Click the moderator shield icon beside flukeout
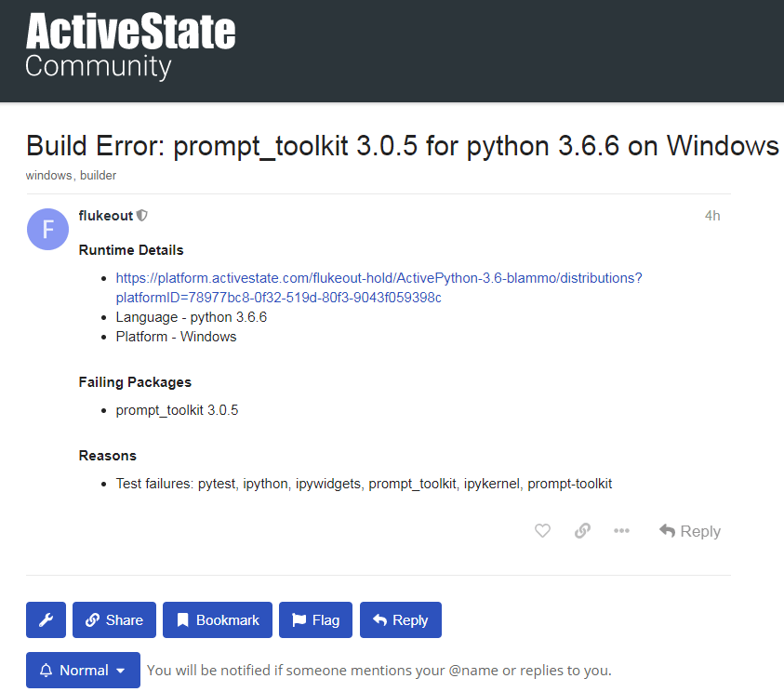This screenshot has width=784, height=692. click(x=142, y=216)
